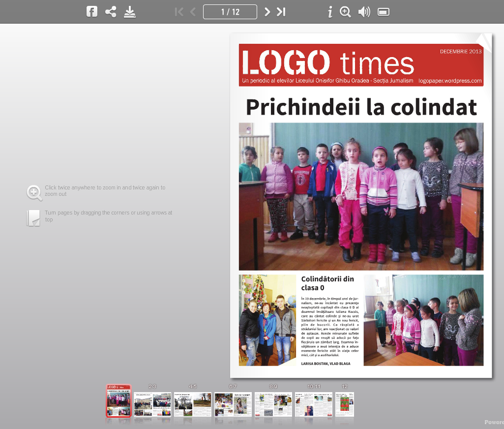The image size is (504, 429).
Task: Open pages 6-7 thumbnail
Action: pos(233,404)
